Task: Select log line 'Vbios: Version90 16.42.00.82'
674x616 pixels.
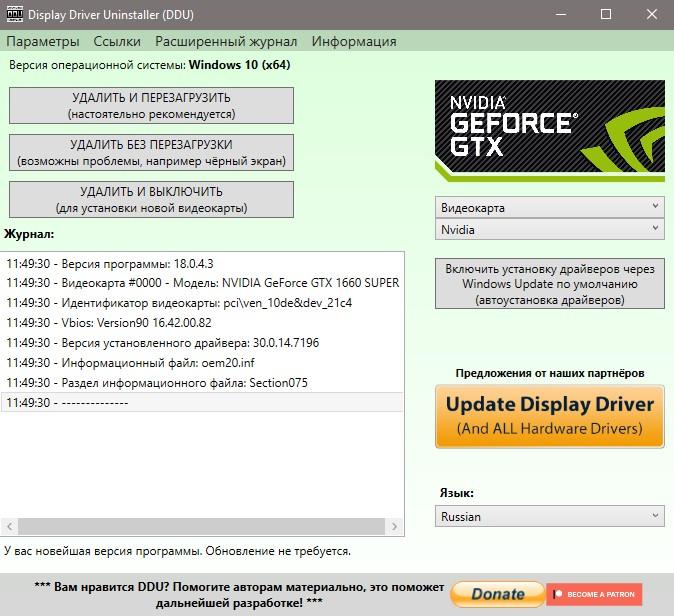Action: tap(202, 323)
